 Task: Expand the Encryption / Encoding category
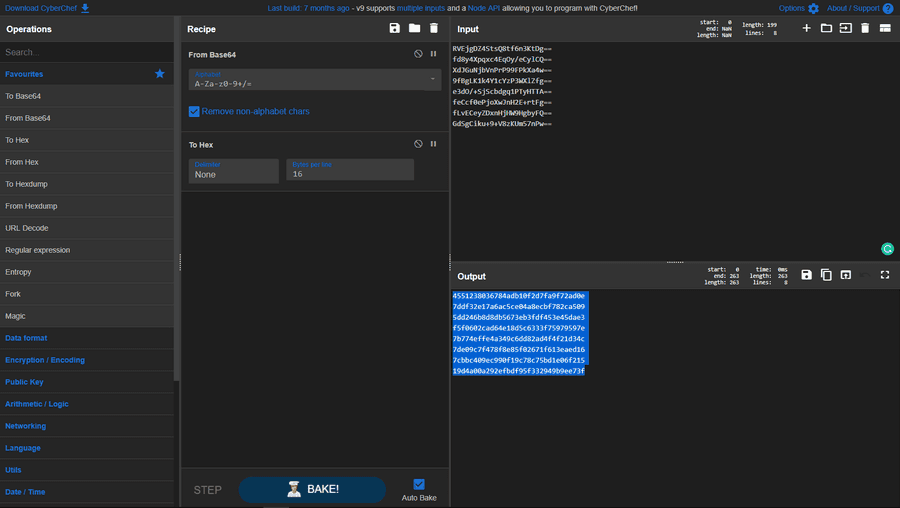pyautogui.click(x=45, y=360)
